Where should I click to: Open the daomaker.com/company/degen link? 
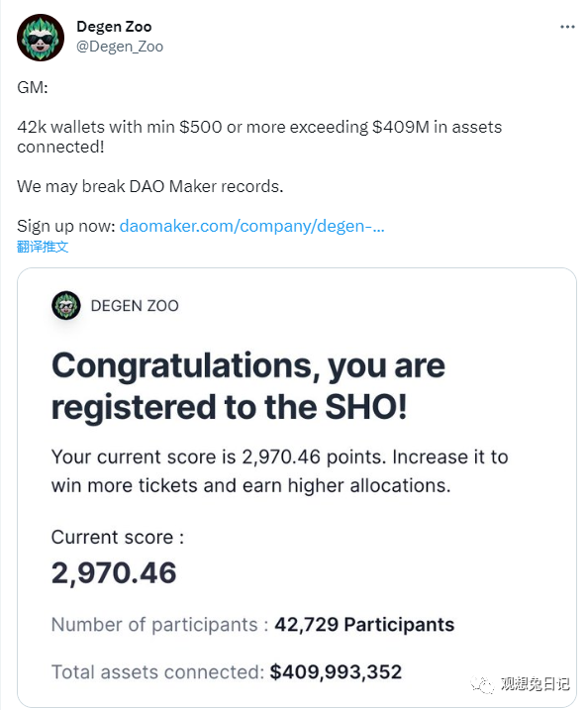click(251, 226)
